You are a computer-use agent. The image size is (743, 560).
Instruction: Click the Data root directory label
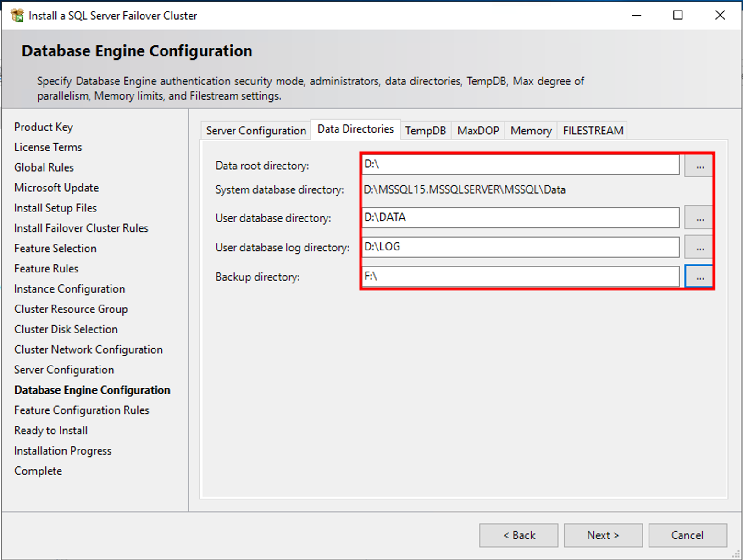(262, 166)
